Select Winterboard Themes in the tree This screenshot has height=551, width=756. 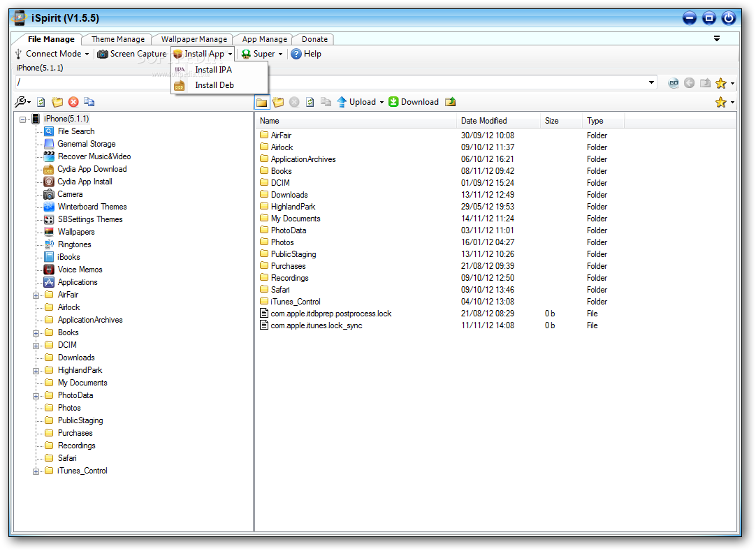pos(92,206)
